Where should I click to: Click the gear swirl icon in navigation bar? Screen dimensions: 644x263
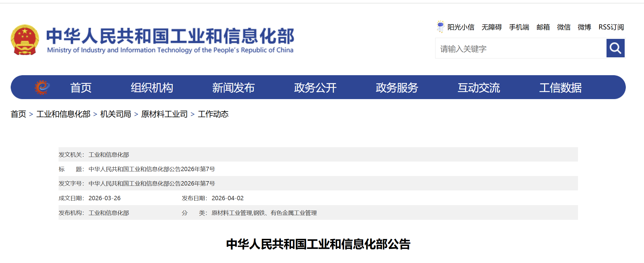click(x=42, y=87)
